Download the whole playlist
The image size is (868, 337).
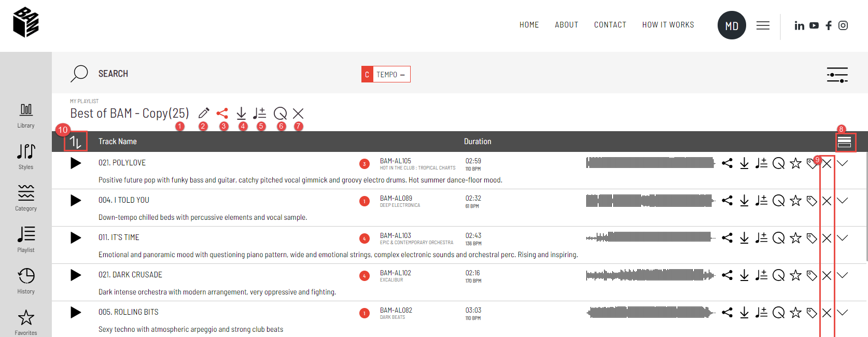[x=241, y=113]
